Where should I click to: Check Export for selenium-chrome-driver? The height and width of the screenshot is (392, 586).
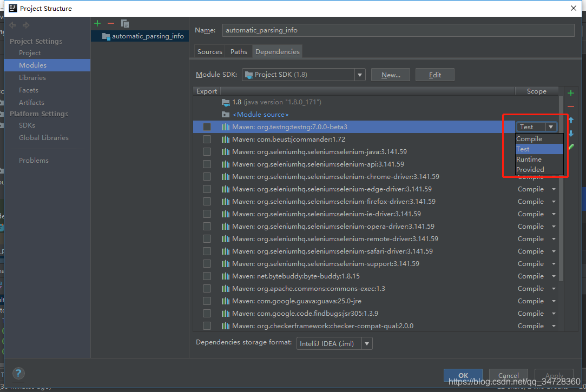coord(207,177)
